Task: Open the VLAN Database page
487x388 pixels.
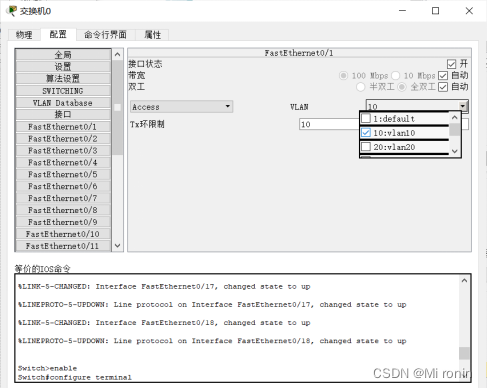Action: 63,103
